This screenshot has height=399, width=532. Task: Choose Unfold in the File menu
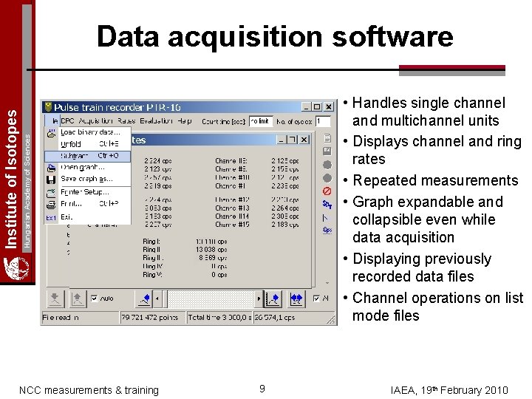[x=88, y=144]
